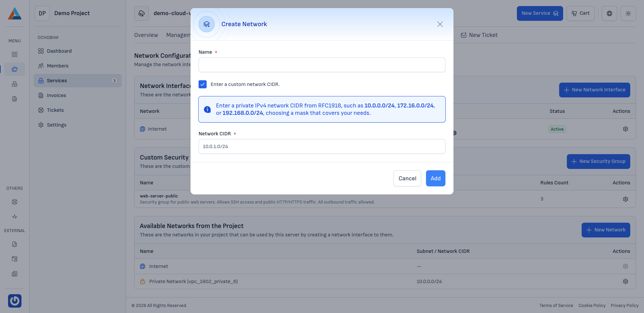644x313 pixels.
Task: Switch to the Overview tab
Action: [x=146, y=35]
